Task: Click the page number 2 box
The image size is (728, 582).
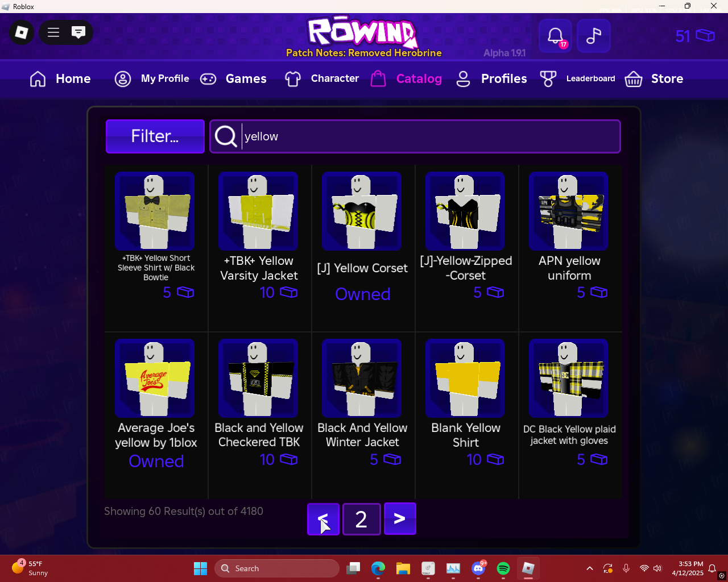Action: (362, 519)
